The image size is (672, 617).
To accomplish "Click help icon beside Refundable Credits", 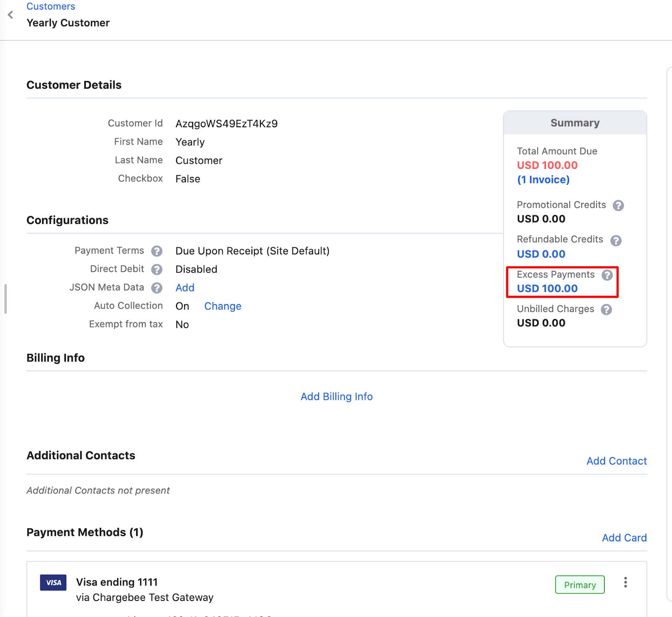I will [x=616, y=241].
